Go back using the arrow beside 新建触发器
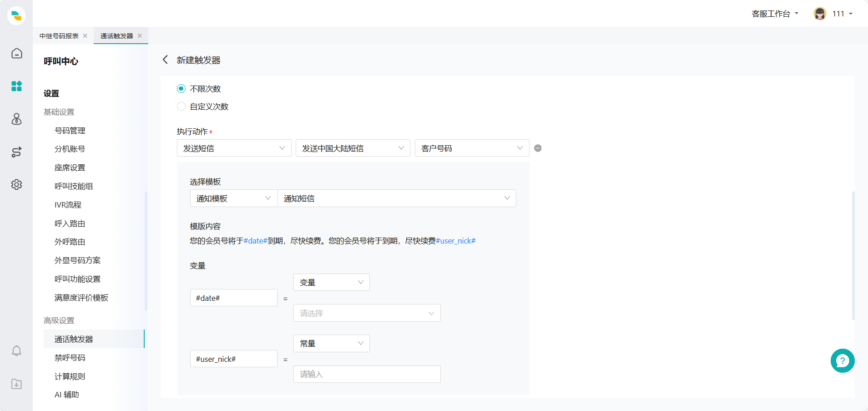This screenshot has height=411, width=868. pyautogui.click(x=165, y=60)
